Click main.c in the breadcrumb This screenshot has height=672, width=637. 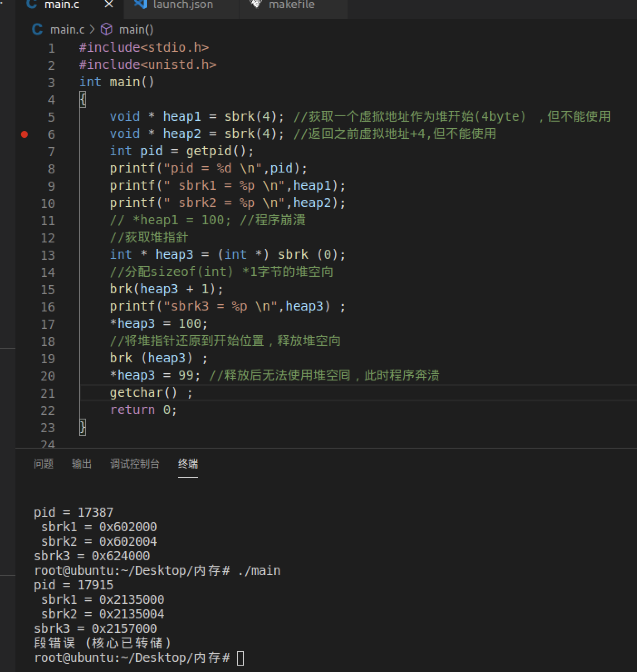pos(67,30)
